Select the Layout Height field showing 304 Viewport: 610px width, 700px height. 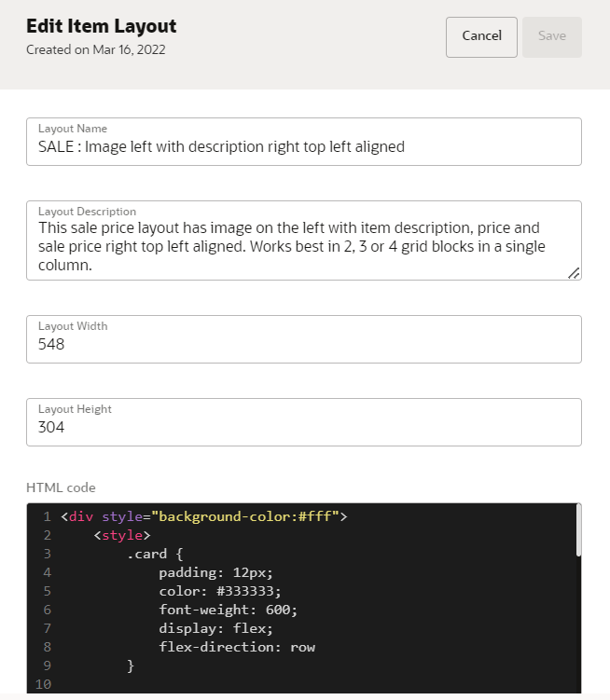tap(304, 422)
